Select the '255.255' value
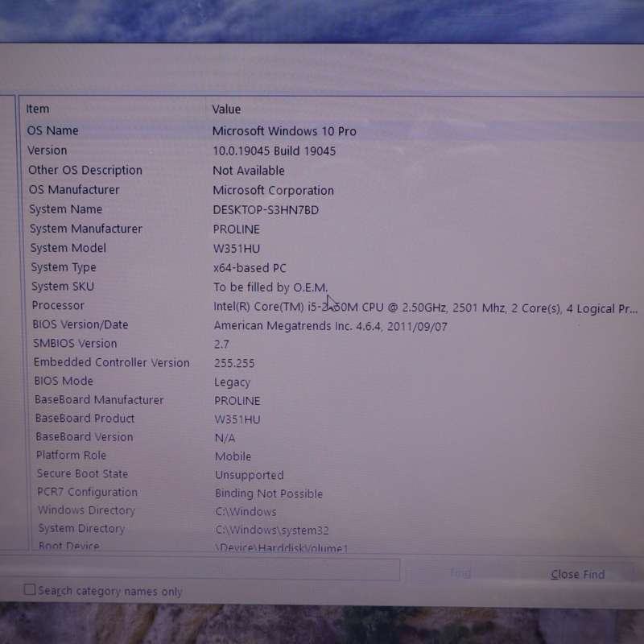 point(234,363)
